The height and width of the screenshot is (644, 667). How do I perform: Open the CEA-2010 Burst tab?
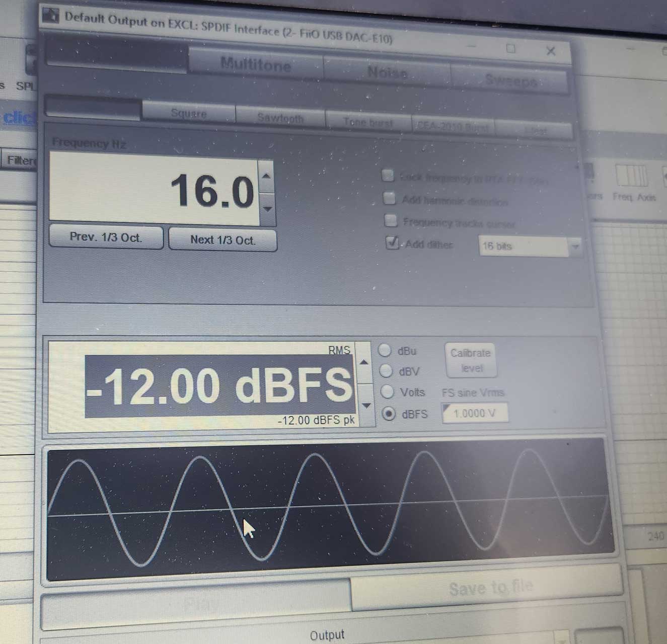pyautogui.click(x=453, y=127)
